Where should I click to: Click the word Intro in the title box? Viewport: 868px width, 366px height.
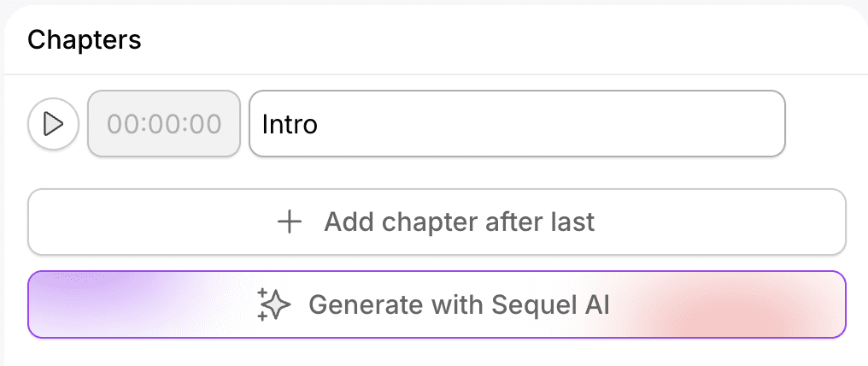pyautogui.click(x=290, y=125)
